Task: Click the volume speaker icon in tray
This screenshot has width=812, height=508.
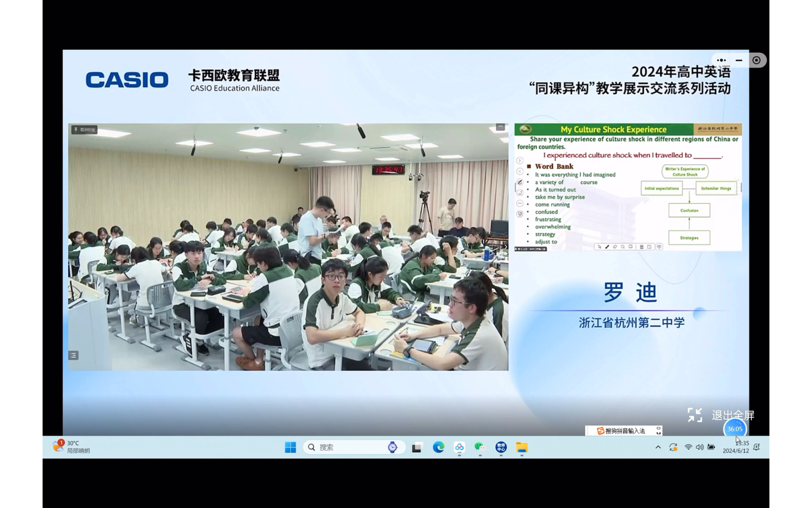Action: point(700,448)
